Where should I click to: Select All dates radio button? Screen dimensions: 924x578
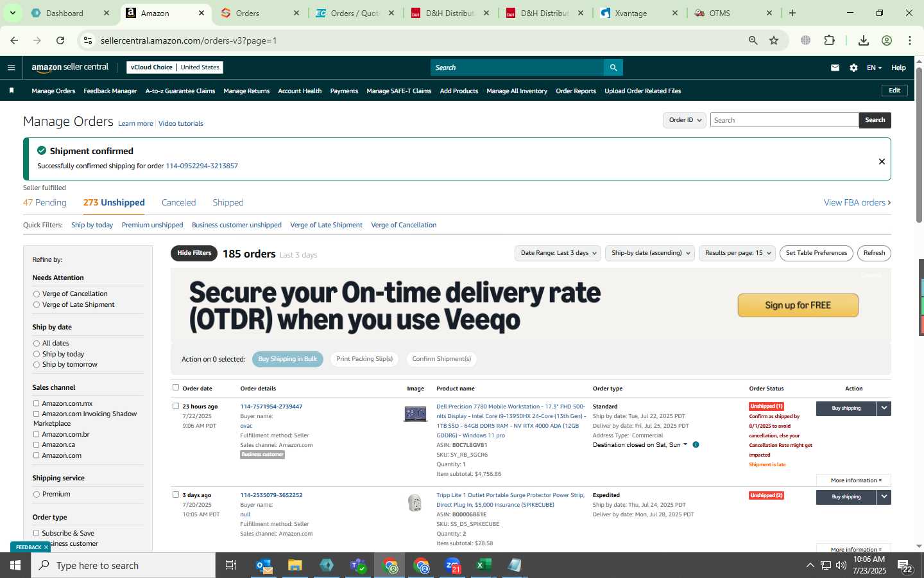(x=37, y=344)
